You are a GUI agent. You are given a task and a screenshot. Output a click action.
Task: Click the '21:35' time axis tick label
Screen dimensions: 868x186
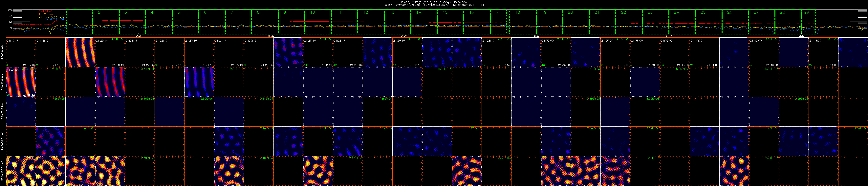(536, 36)
